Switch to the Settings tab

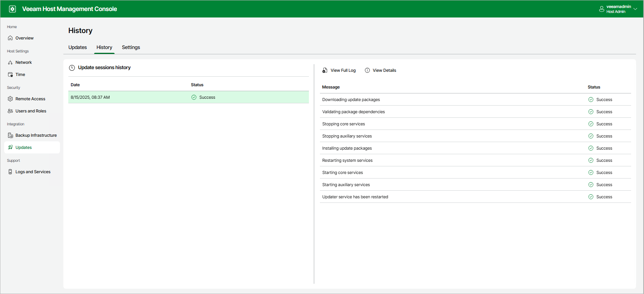coord(131,47)
